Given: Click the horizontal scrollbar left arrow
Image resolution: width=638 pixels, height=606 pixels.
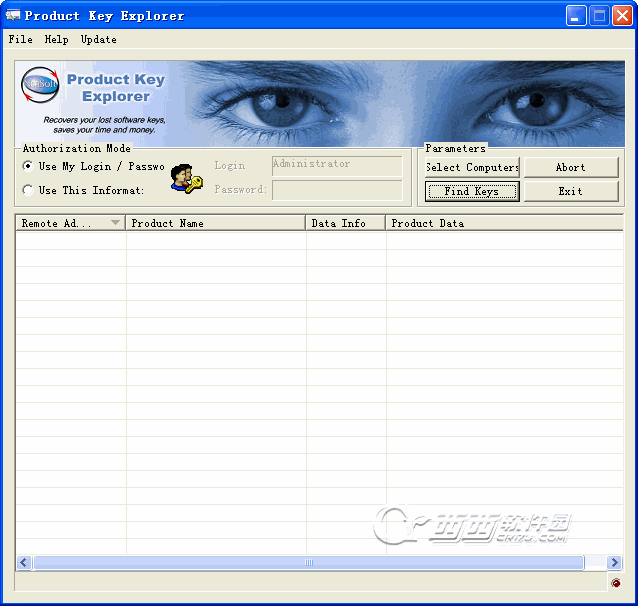Looking at the screenshot, I should tap(24, 562).
